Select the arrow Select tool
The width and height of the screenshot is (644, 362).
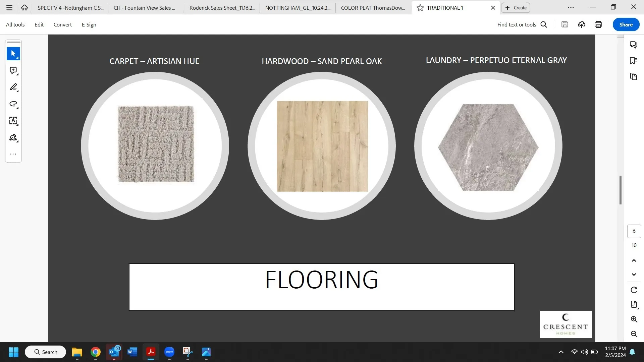13,54
